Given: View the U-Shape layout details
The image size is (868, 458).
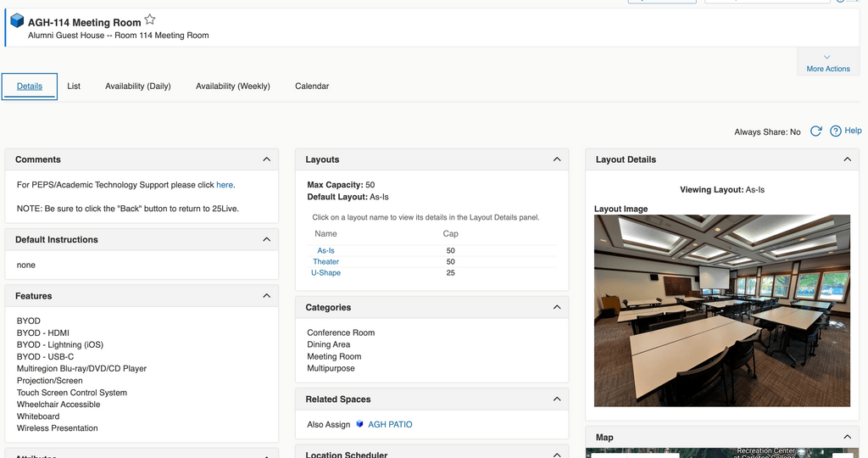Looking at the screenshot, I should pyautogui.click(x=325, y=273).
